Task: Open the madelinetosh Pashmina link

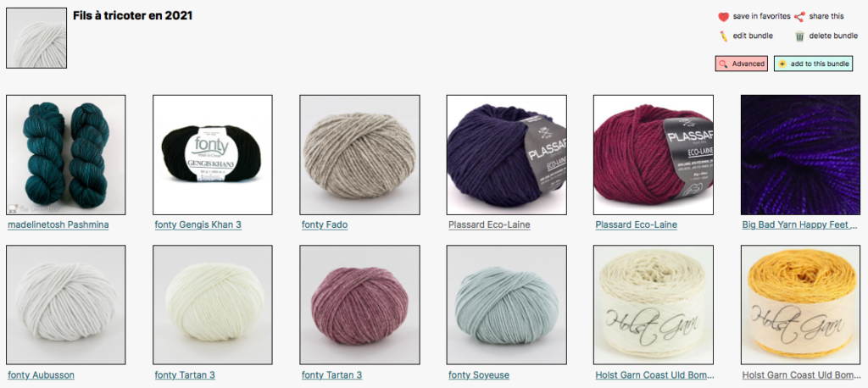Action: (x=58, y=224)
